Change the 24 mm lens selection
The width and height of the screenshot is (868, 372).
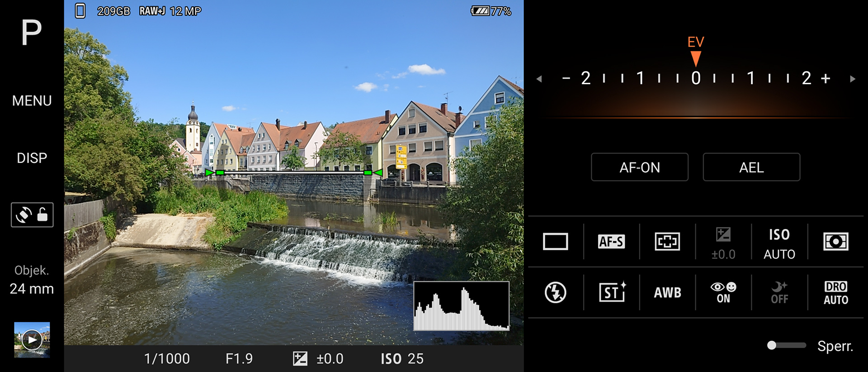(x=32, y=281)
